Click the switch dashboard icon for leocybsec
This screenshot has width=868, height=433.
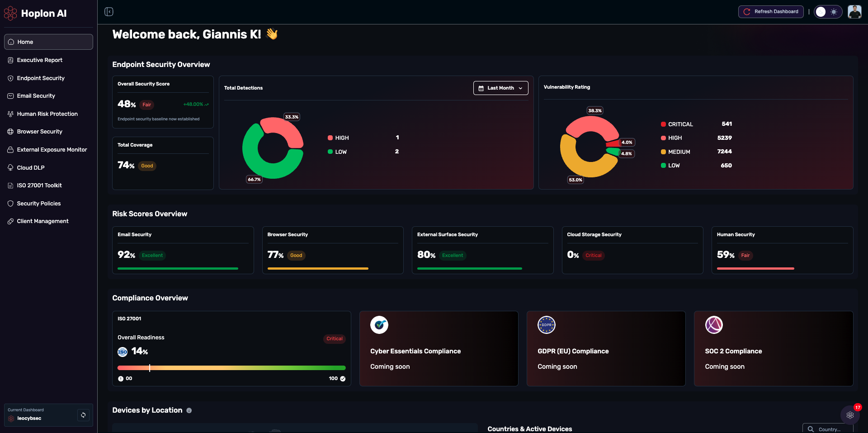coord(83,415)
